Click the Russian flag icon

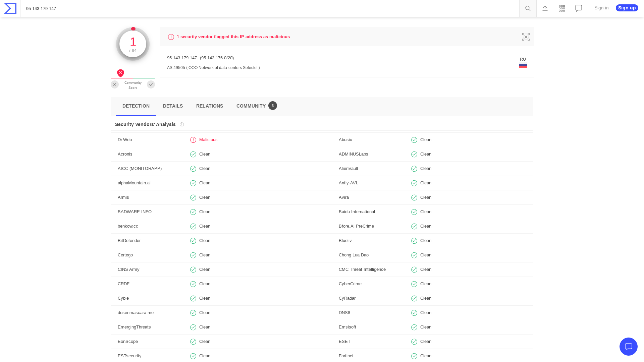523,65
